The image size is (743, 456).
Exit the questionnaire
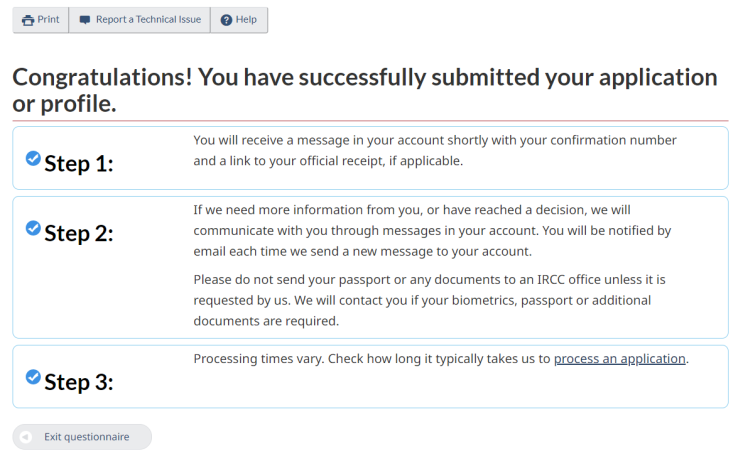pyautogui.click(x=83, y=437)
